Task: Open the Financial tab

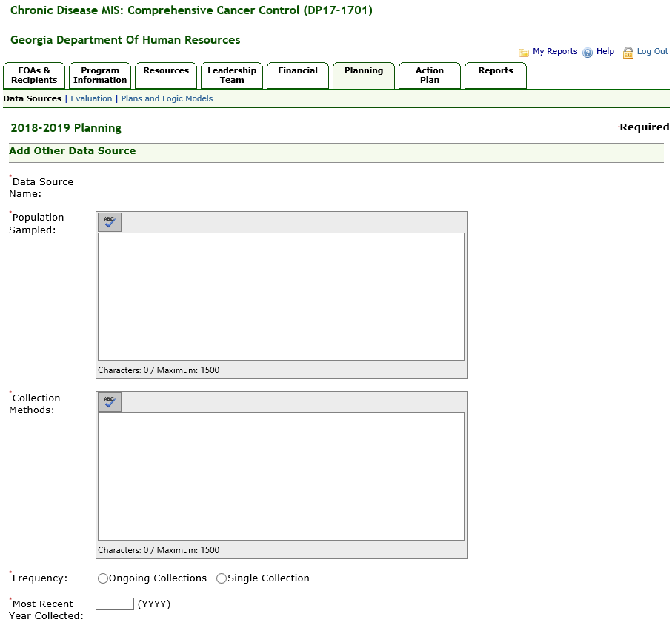Action: (x=298, y=76)
